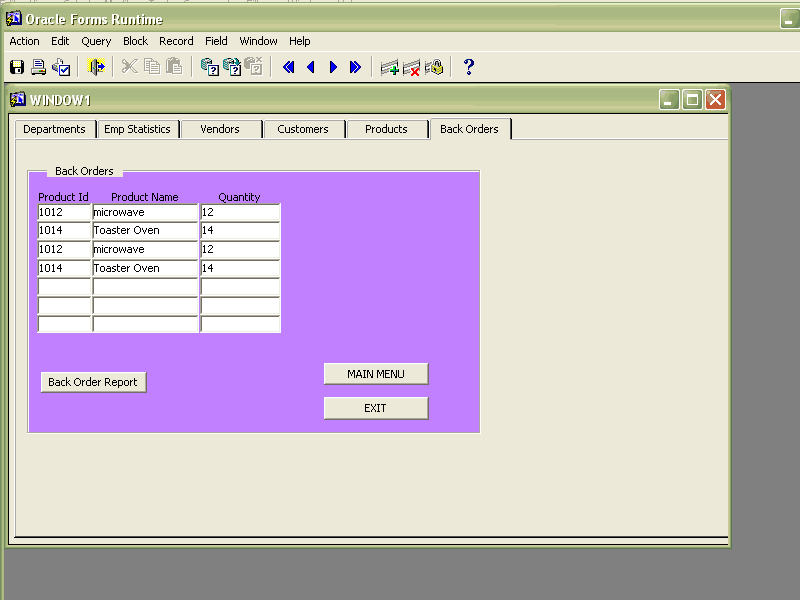Open the Query menu
The width and height of the screenshot is (800, 600).
[x=96, y=41]
